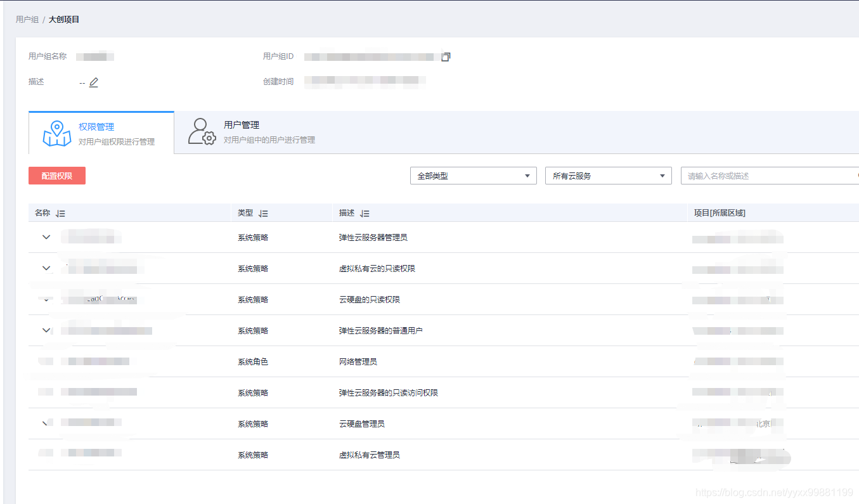The height and width of the screenshot is (504, 859).
Task: Open the 用户组 breadcrumb link
Action: (27, 20)
